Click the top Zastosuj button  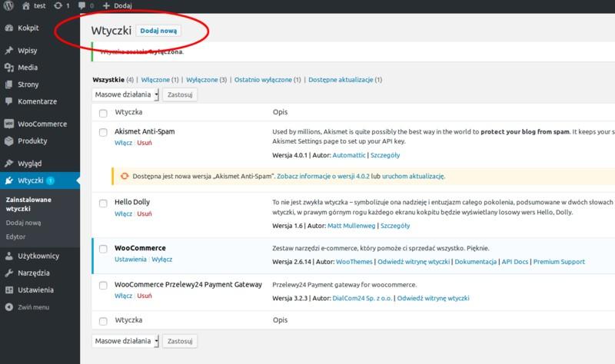tap(180, 94)
